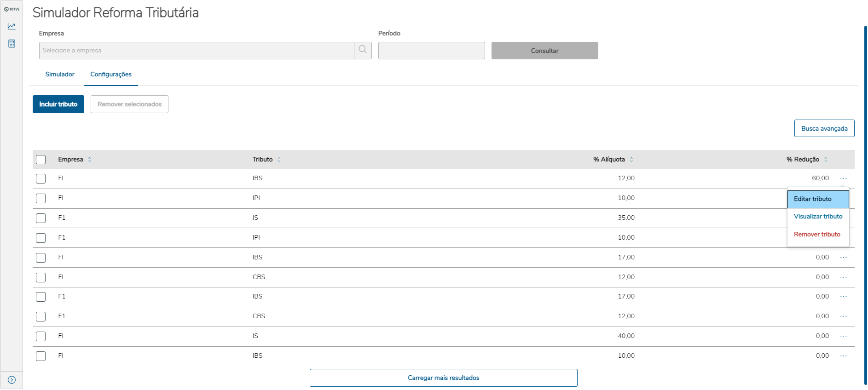868x390 pixels.
Task: Open the chart dashboard sidebar icon
Action: [12, 26]
